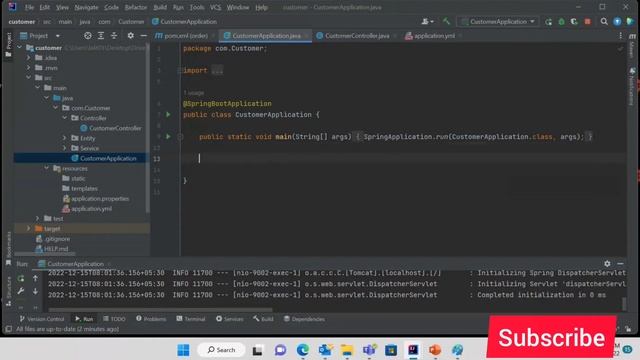Click the taskbar Search box
Viewport: 640px width, 360px height.
coord(221,350)
